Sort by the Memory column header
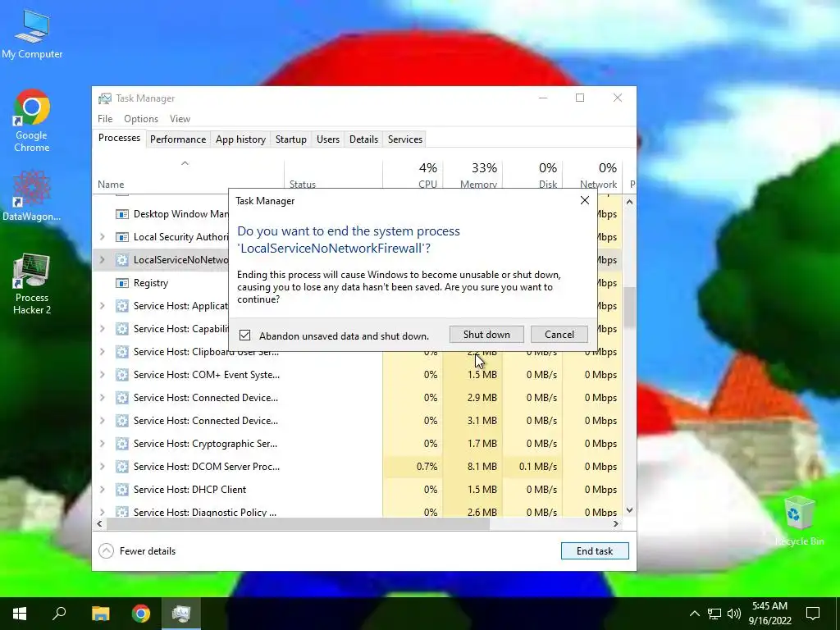The width and height of the screenshot is (840, 630). [472, 176]
